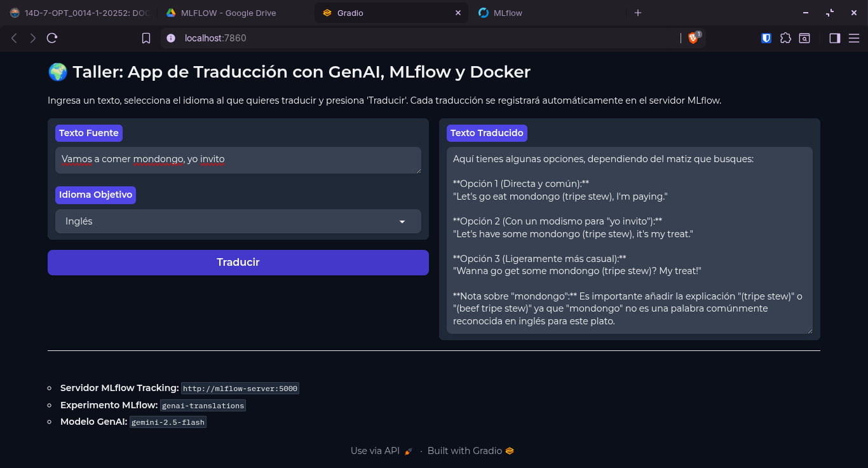This screenshot has width=868, height=468.
Task: Click the http://mlflow-server:5000 code text
Action: [x=240, y=389]
